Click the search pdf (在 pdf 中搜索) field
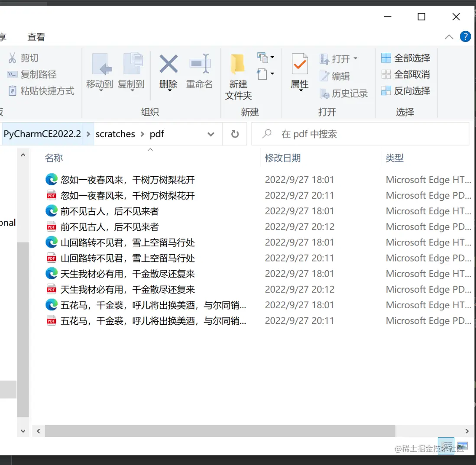 [x=360, y=134]
